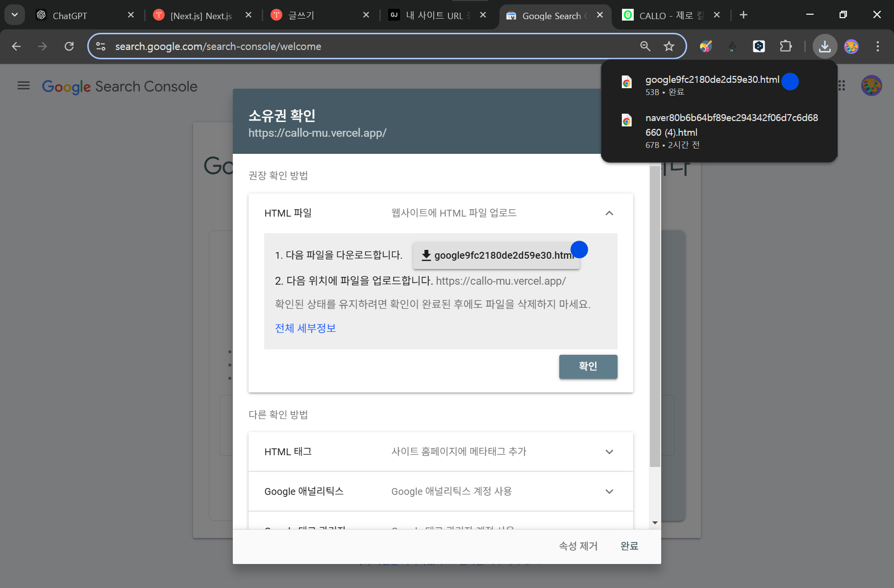Image resolution: width=894 pixels, height=588 pixels.
Task: Open the tab search dropdown arrow
Action: (15, 15)
